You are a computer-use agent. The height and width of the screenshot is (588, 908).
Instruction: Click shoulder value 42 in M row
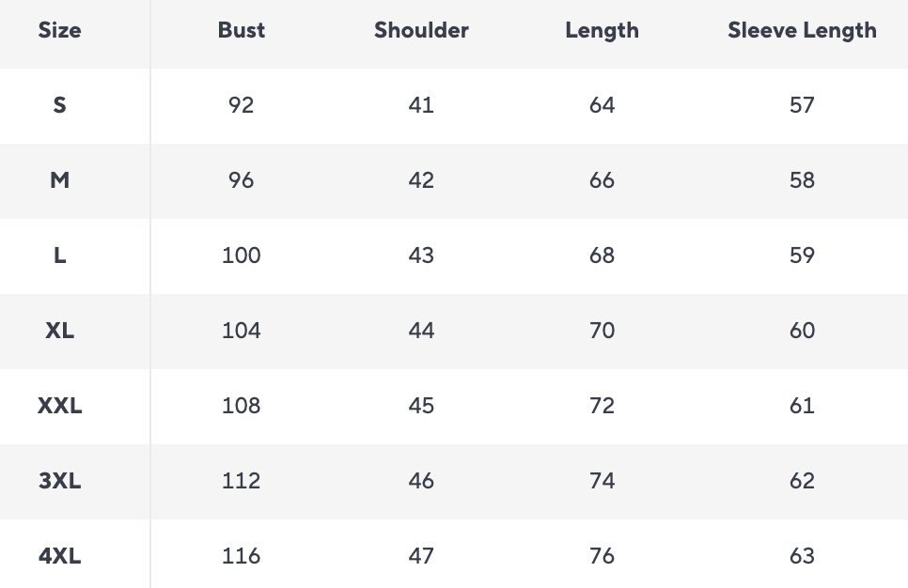[x=421, y=180]
